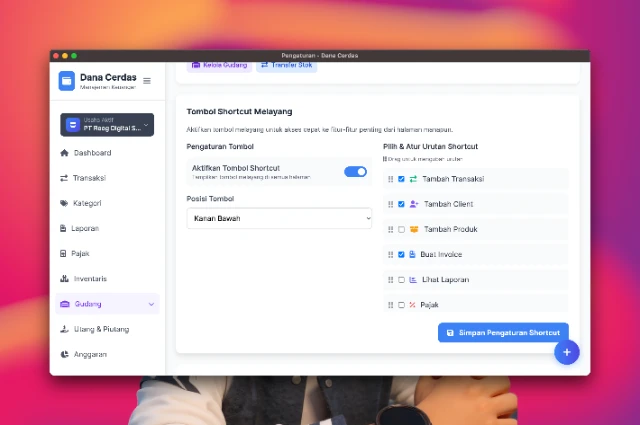Click the Buat Invoice document icon
640x425 pixels.
pos(413,254)
